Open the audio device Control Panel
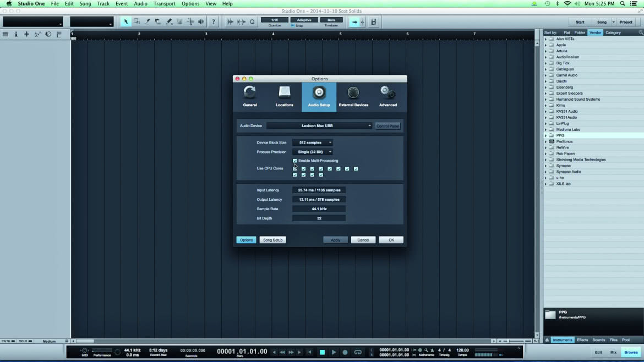This screenshot has height=362, width=644. click(x=388, y=126)
